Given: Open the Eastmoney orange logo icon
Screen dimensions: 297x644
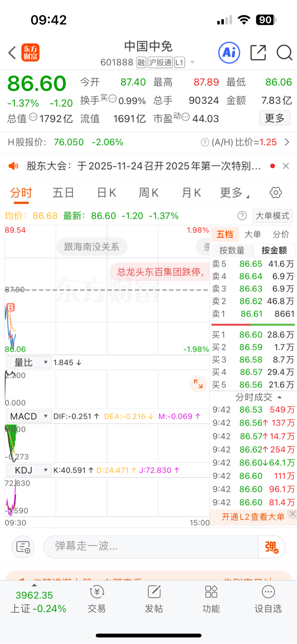Looking at the screenshot, I should (x=30, y=53).
